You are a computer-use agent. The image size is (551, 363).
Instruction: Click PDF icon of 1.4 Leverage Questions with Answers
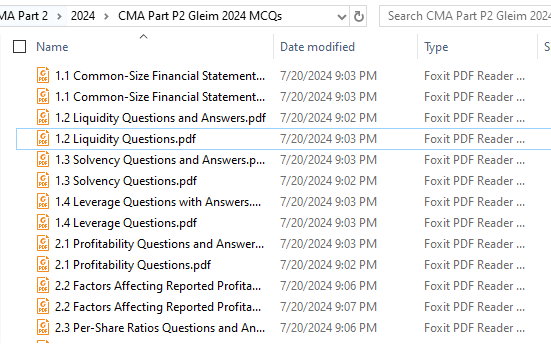coord(43,201)
